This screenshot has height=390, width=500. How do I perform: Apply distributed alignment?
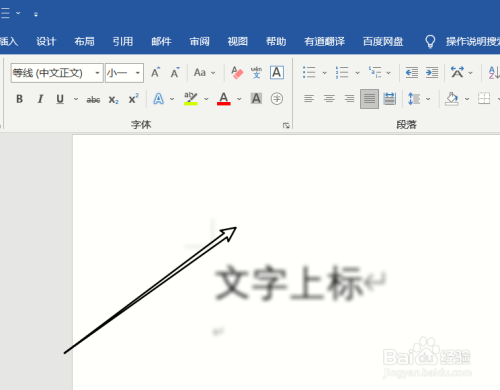point(390,99)
